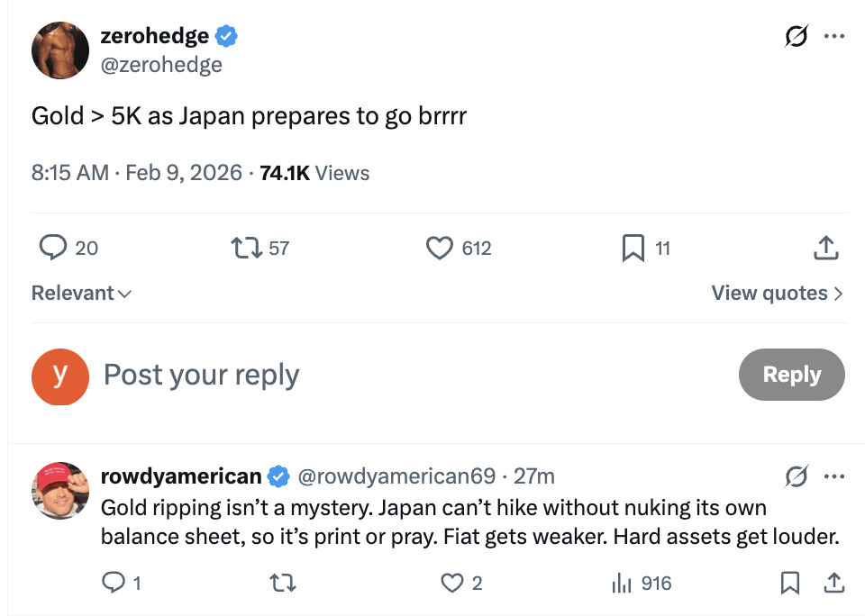The width and height of the screenshot is (865, 616).
Task: Expand the Relevant sort dropdown
Action: point(81,293)
